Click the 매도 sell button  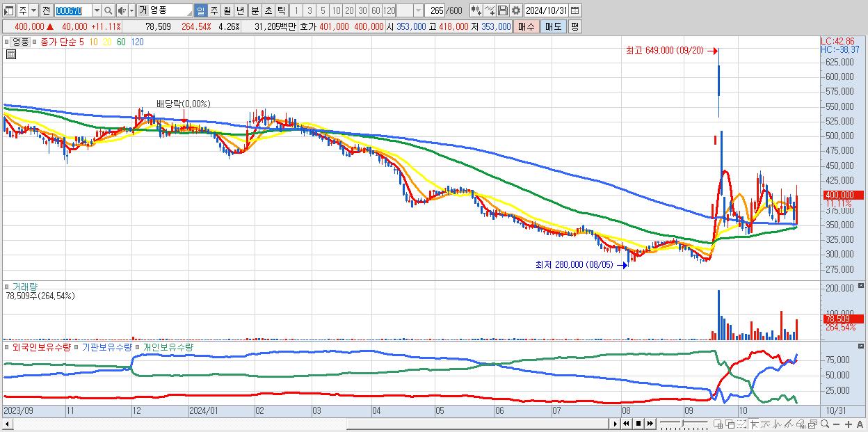553,26
